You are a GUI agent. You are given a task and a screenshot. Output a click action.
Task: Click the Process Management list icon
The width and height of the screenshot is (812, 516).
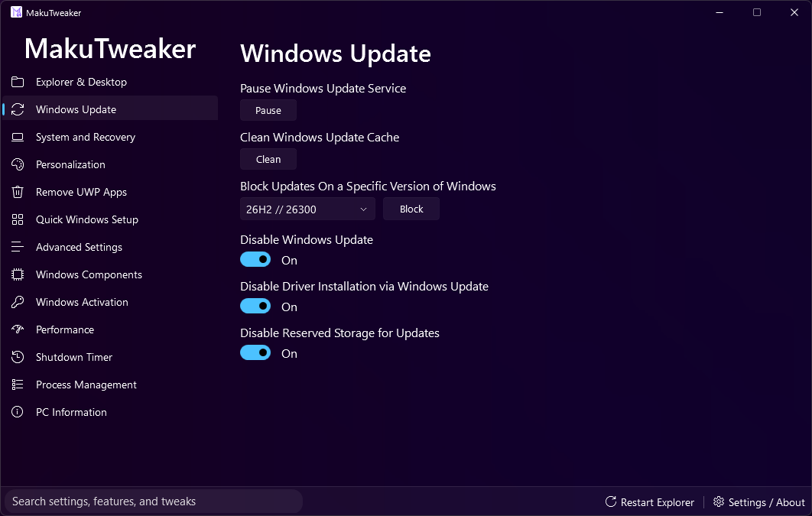(x=18, y=385)
